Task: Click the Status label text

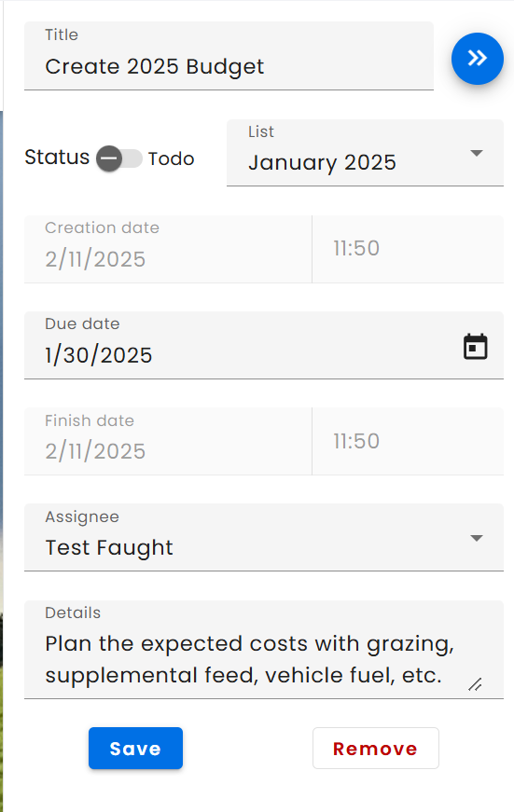Action: [x=57, y=158]
